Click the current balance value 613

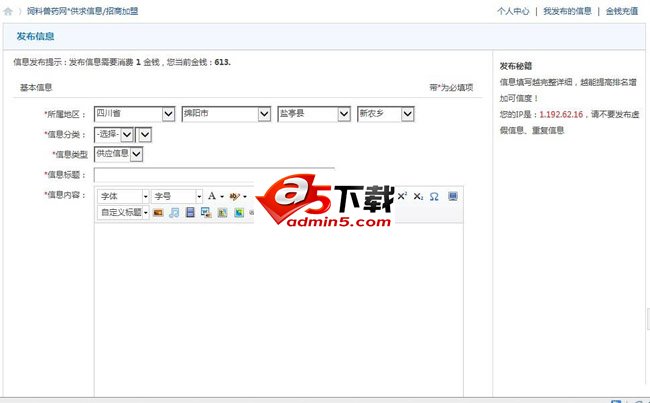(223, 62)
